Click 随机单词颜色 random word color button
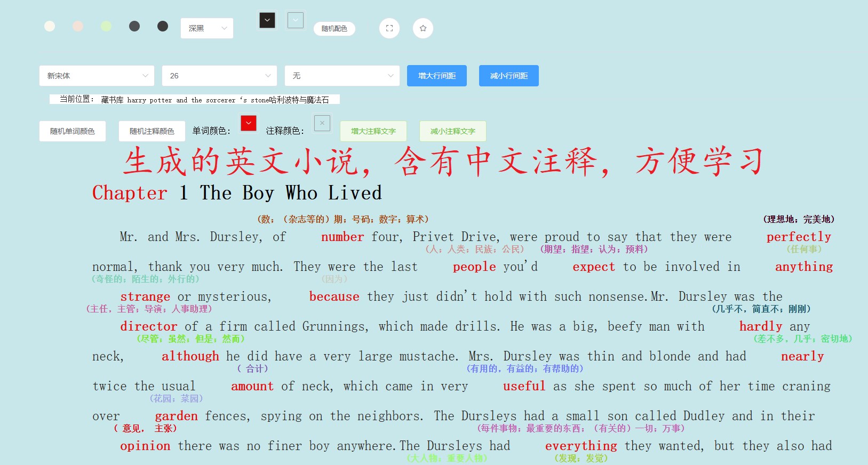Screen dimensions: 868x465 [x=73, y=131]
